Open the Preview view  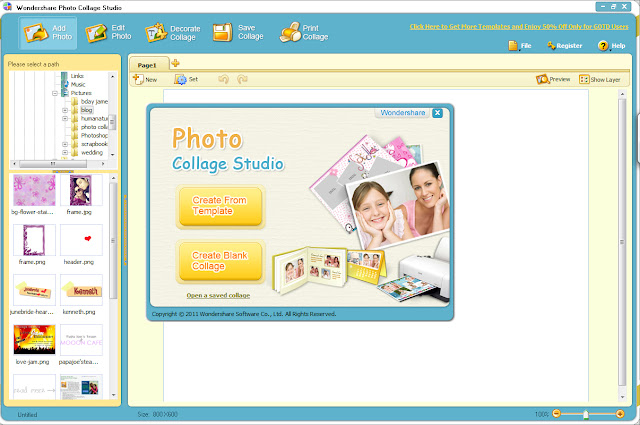[x=553, y=79]
